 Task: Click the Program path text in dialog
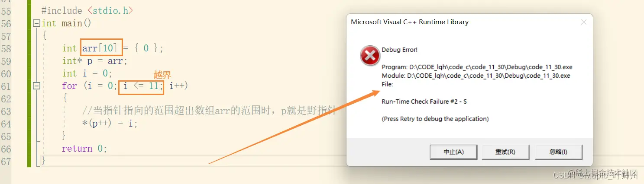pyautogui.click(x=477, y=67)
